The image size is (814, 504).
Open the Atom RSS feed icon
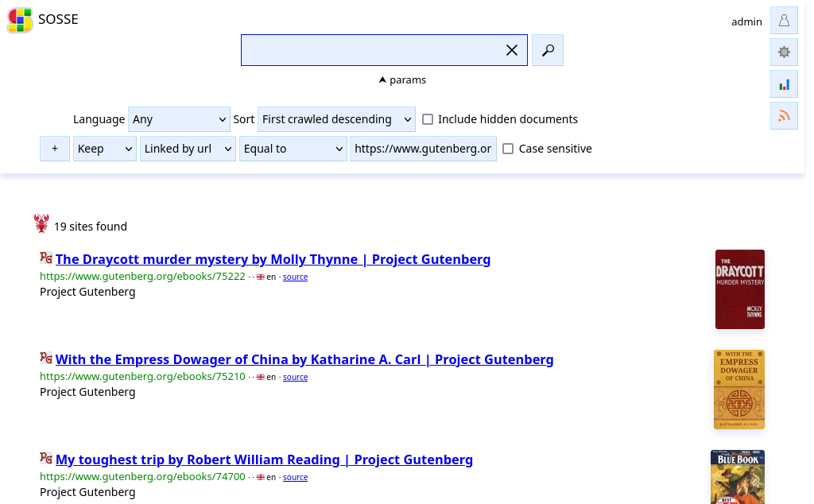784,116
